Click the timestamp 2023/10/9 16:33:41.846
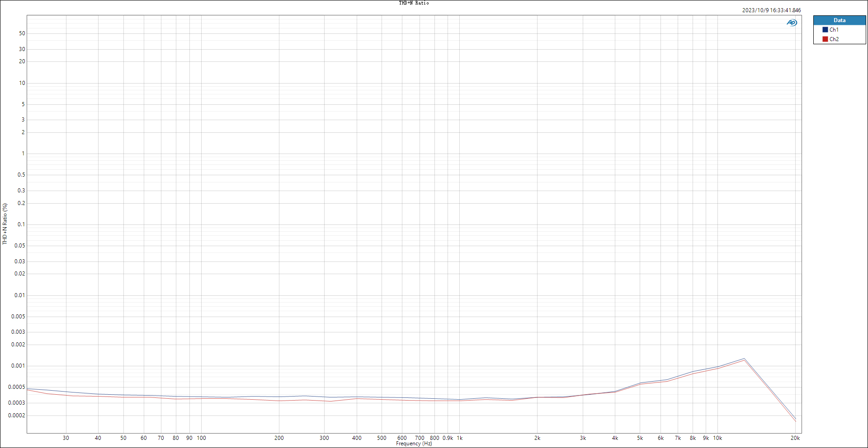 pos(771,10)
